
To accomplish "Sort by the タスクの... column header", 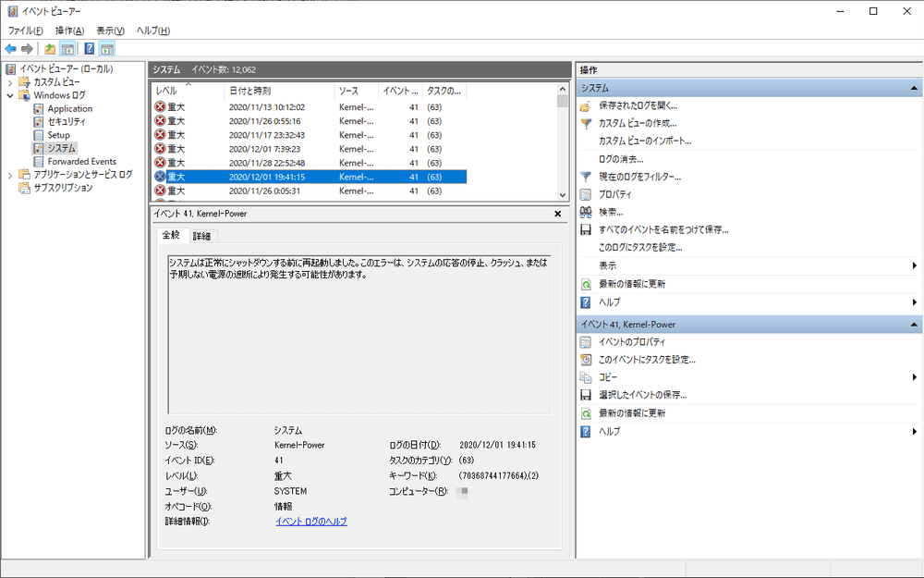I will [x=444, y=91].
